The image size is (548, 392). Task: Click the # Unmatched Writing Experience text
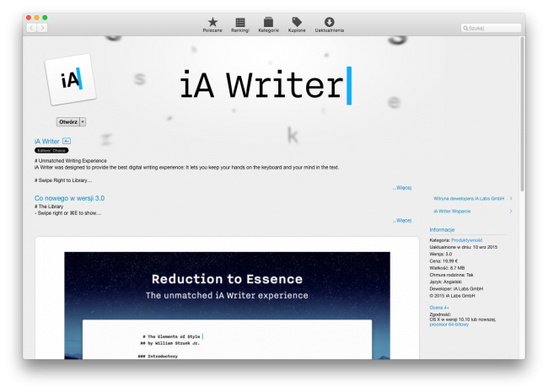71,161
